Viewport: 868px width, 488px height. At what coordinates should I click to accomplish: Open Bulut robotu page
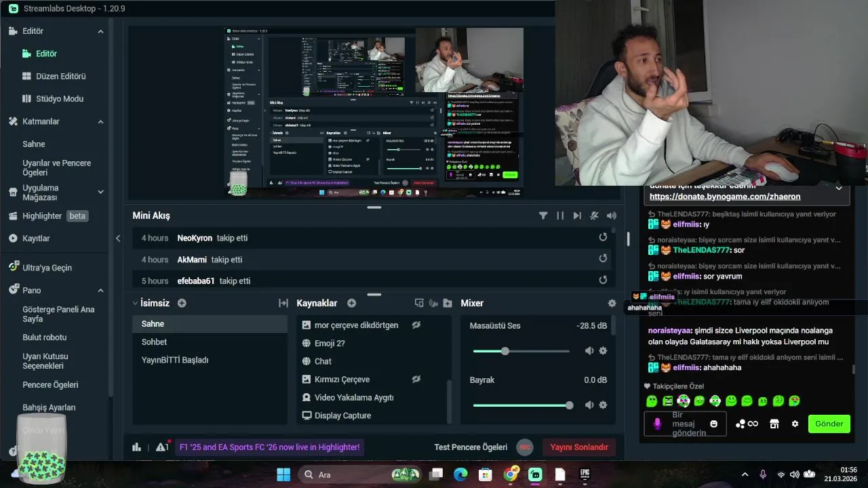(x=44, y=337)
